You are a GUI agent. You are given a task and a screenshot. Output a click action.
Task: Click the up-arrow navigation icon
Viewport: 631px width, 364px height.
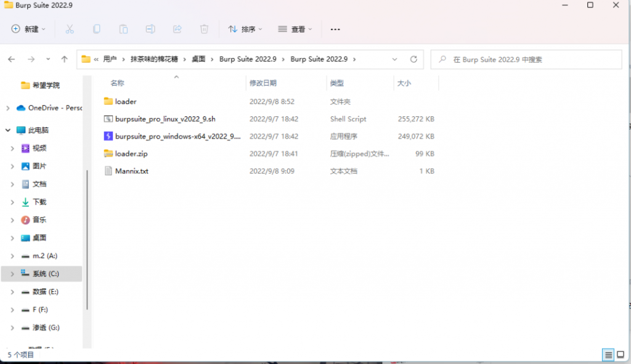[64, 59]
